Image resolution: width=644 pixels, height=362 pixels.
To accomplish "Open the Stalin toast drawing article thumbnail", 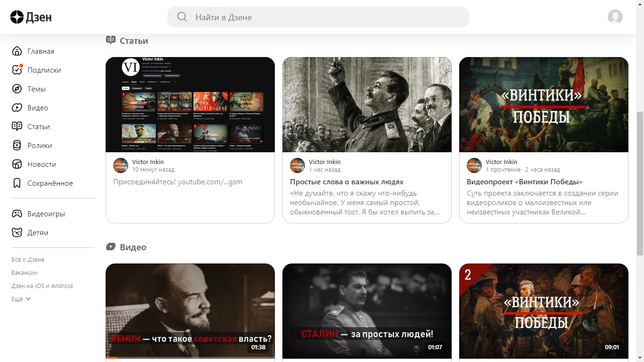I will [367, 105].
